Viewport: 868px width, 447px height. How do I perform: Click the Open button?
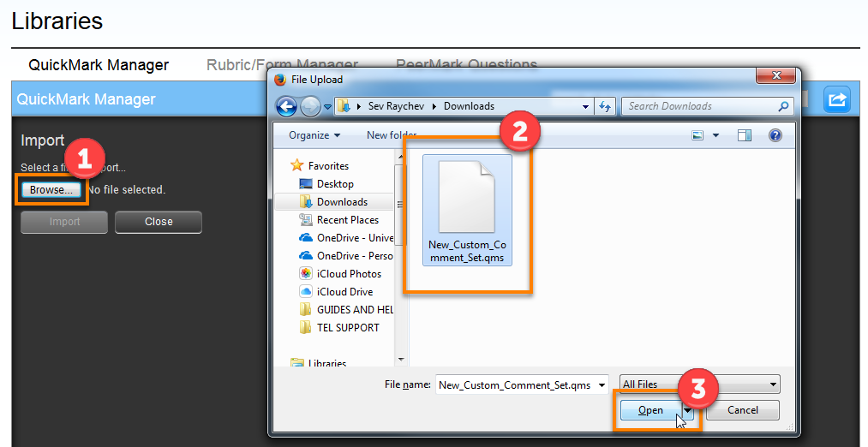[x=650, y=410]
